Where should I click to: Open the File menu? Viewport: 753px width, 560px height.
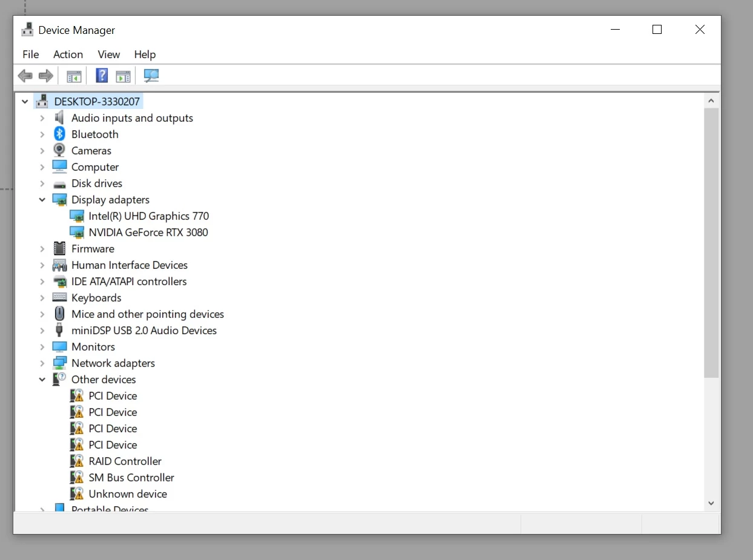tap(31, 54)
